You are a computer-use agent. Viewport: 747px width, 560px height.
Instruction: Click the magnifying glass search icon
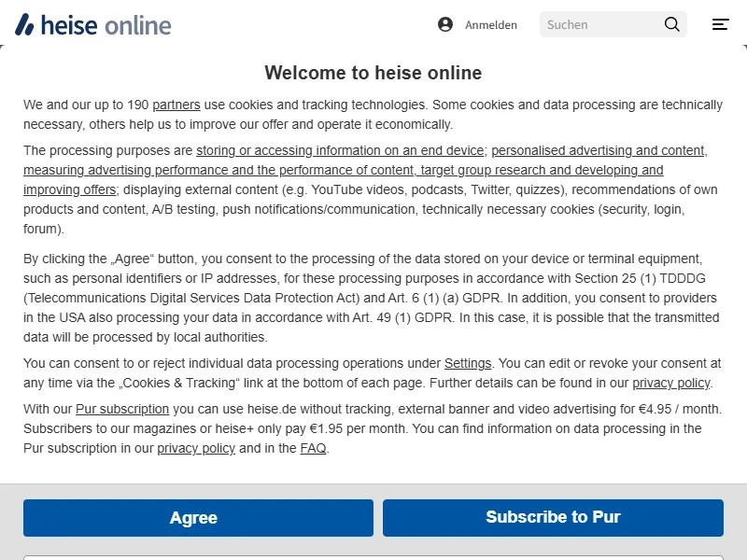pyautogui.click(x=671, y=24)
